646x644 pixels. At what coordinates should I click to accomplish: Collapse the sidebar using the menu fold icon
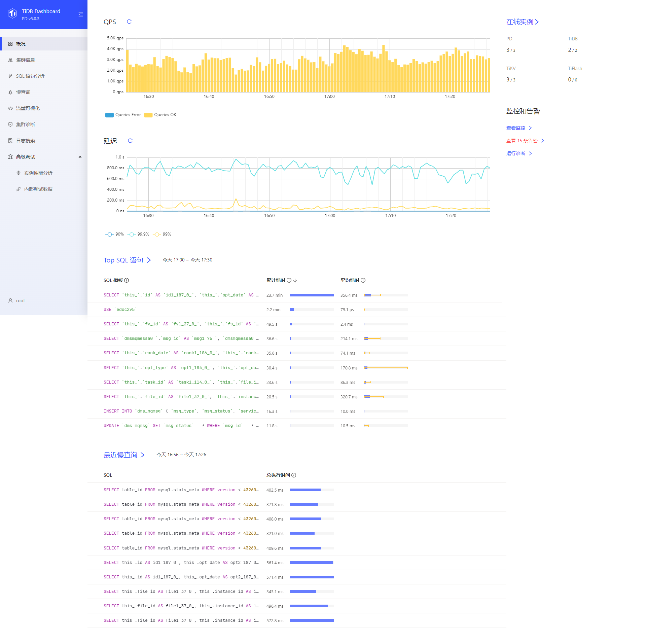pos(80,14)
